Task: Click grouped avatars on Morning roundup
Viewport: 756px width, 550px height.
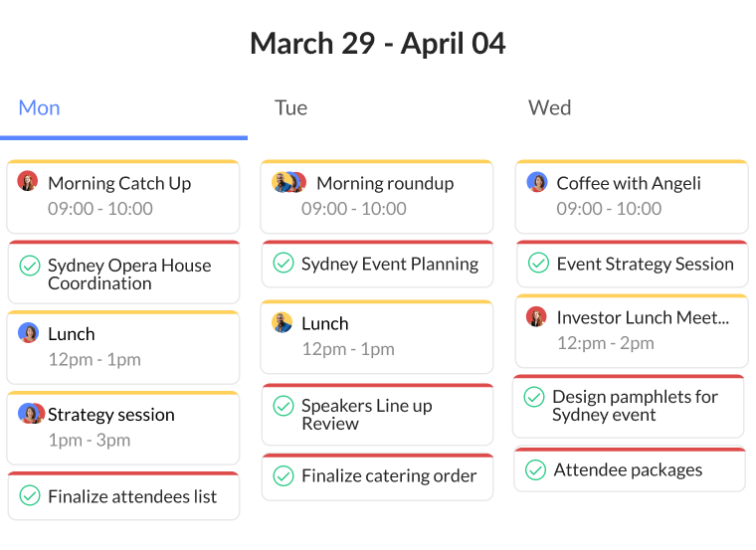Action: pos(289,182)
